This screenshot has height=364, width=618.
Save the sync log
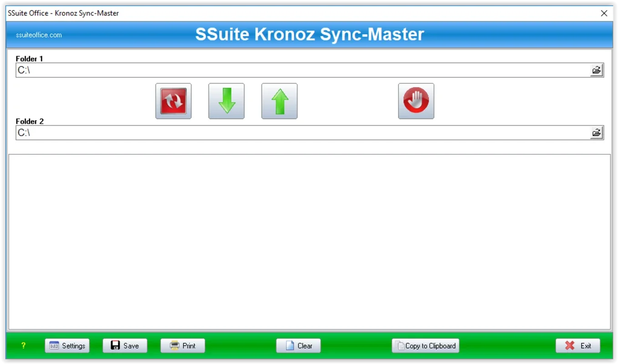[125, 346]
